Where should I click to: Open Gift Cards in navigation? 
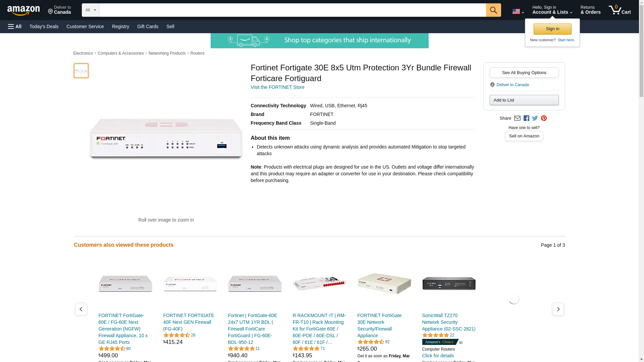click(148, 26)
